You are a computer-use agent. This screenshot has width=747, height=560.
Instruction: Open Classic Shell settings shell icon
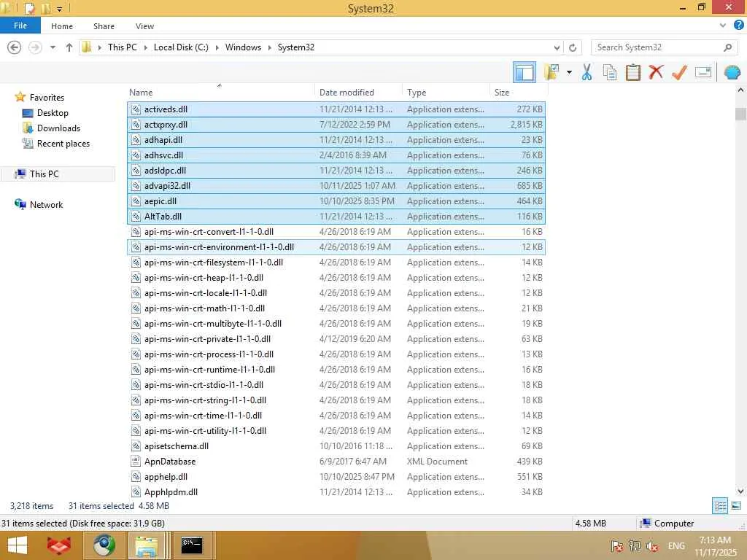732,72
